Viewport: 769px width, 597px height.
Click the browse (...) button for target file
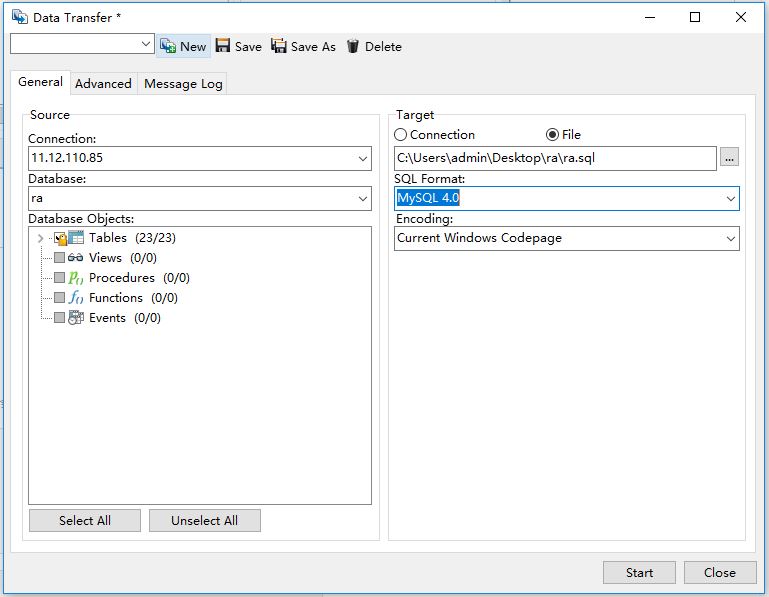pos(729,157)
